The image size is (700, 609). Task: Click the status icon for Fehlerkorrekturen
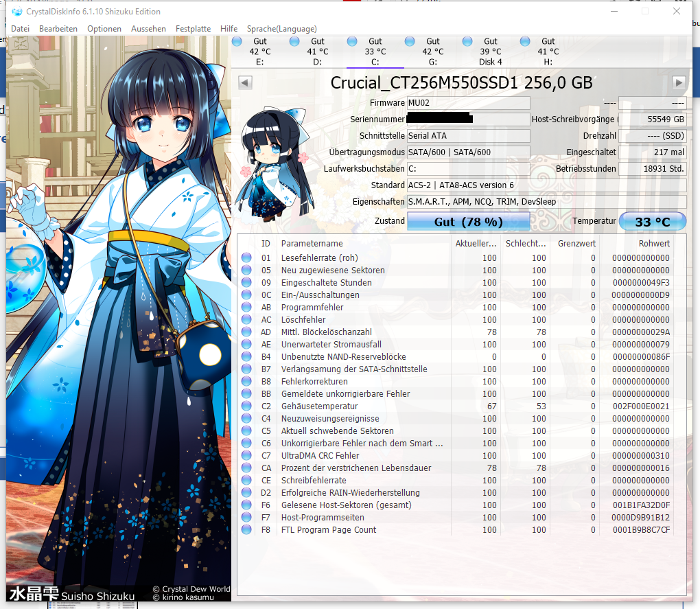(246, 381)
